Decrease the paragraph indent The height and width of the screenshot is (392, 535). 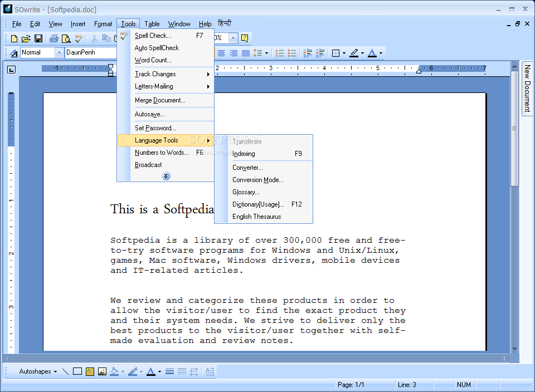click(308, 53)
